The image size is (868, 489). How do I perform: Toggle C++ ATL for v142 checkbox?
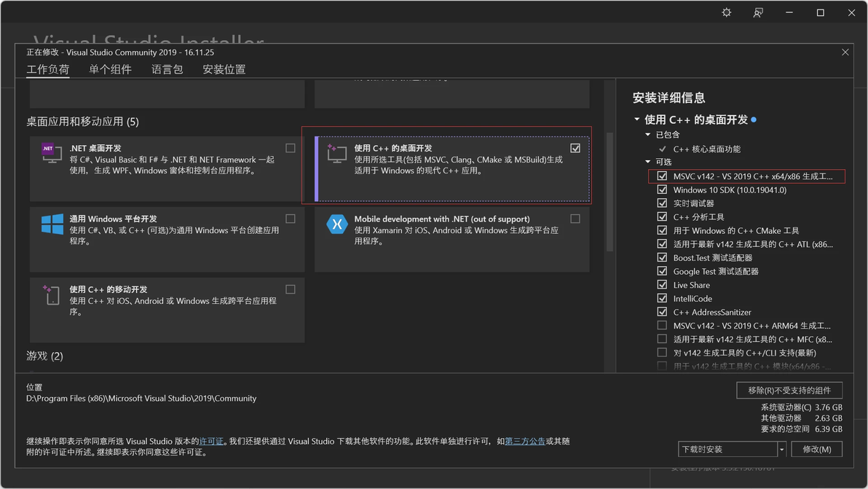pos(662,243)
